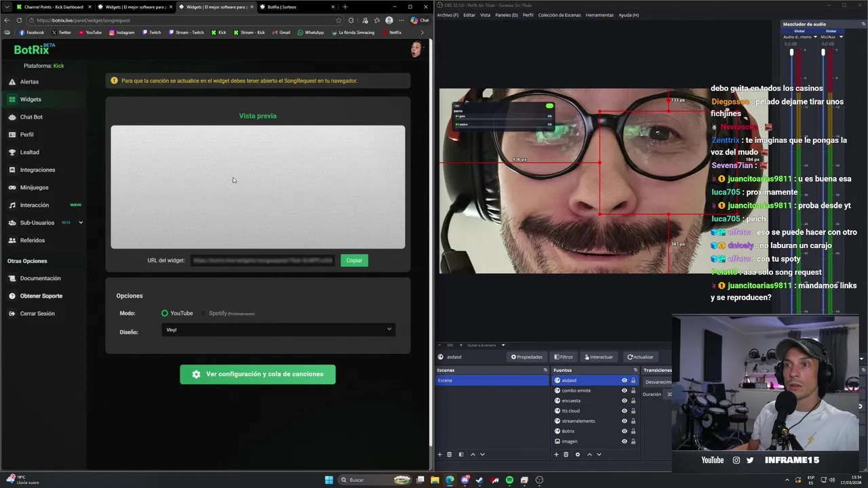Open Minijuegos sidebar section

[x=34, y=187]
